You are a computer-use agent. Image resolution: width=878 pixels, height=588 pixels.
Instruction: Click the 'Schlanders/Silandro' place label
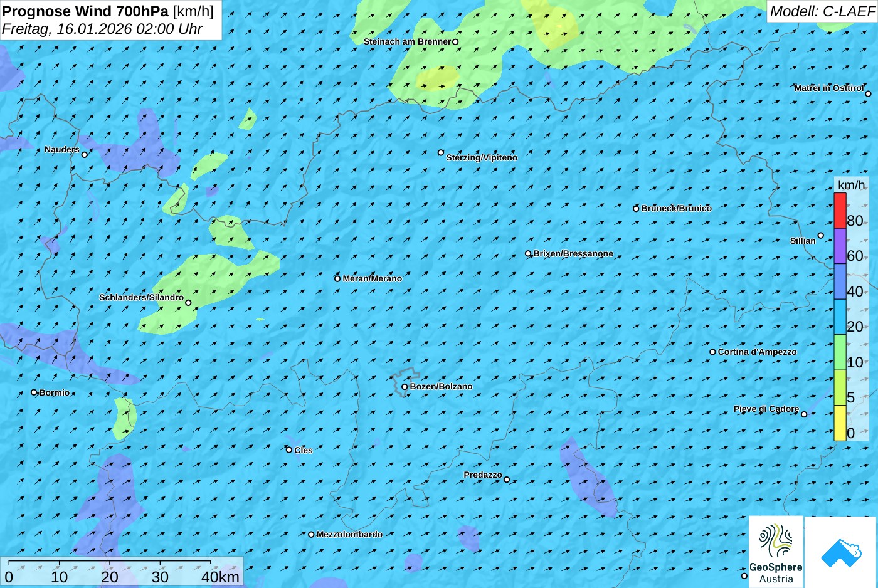pyautogui.click(x=142, y=297)
